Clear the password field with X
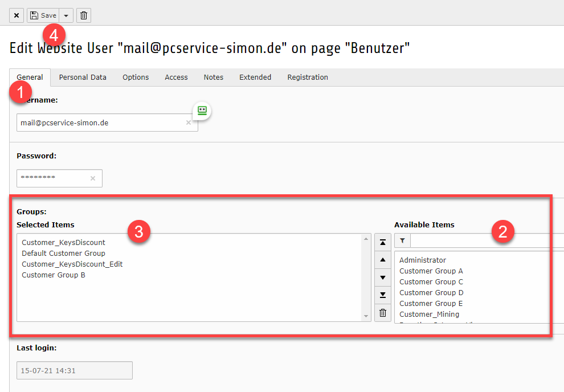The image size is (564, 392). [93, 178]
